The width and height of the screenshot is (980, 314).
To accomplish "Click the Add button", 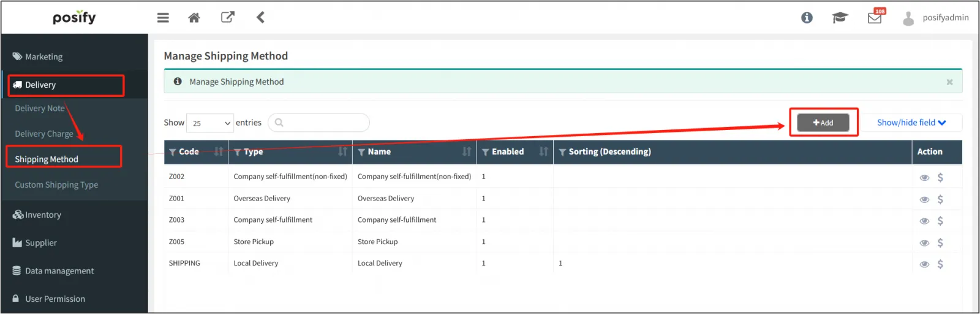I will click(x=823, y=123).
